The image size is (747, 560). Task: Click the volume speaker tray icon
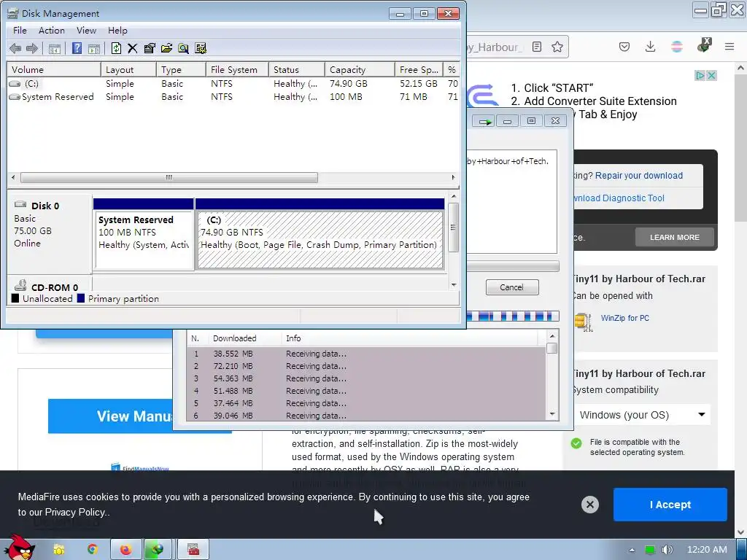667,550
